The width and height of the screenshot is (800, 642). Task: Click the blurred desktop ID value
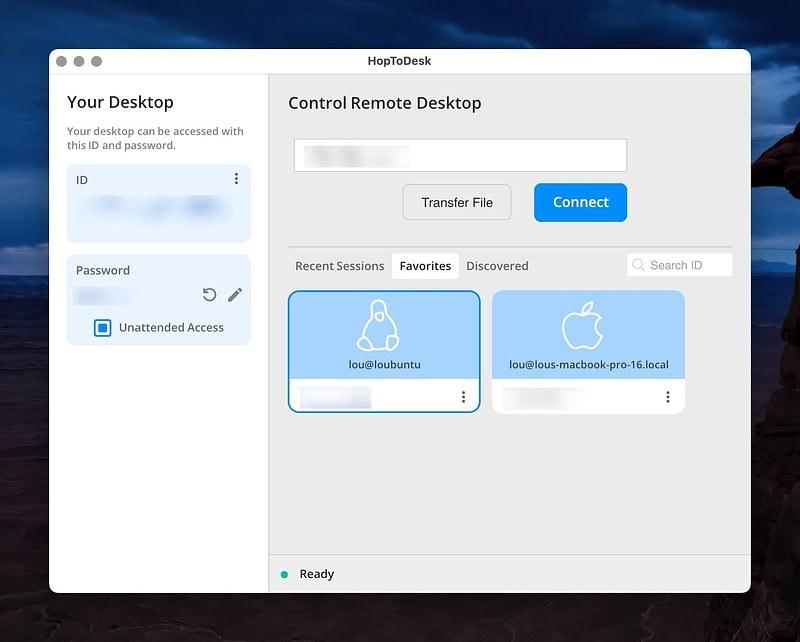[x=155, y=207]
